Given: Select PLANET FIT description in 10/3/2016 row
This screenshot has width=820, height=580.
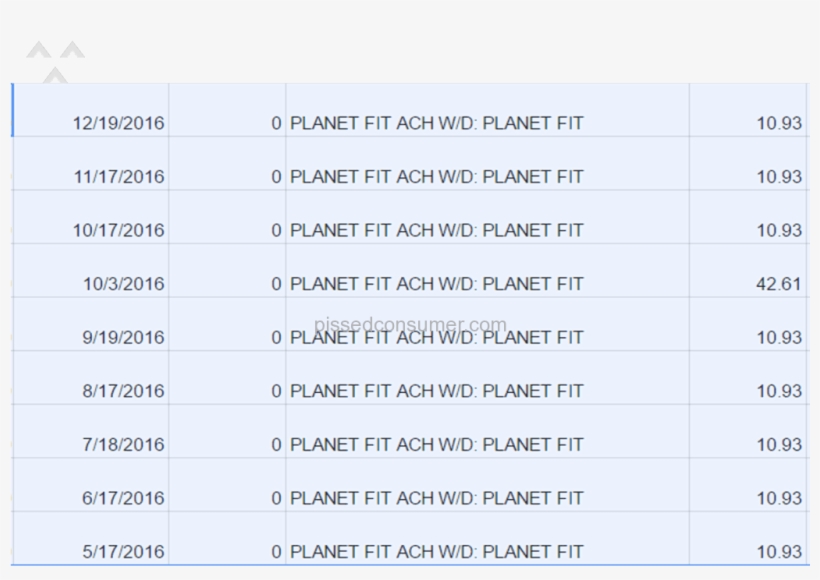Looking at the screenshot, I should tap(436, 284).
